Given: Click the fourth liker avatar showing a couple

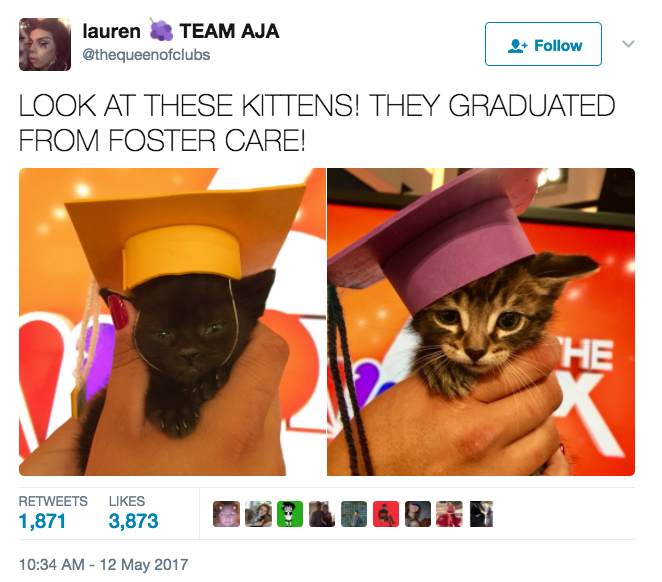Looking at the screenshot, I should [x=322, y=514].
